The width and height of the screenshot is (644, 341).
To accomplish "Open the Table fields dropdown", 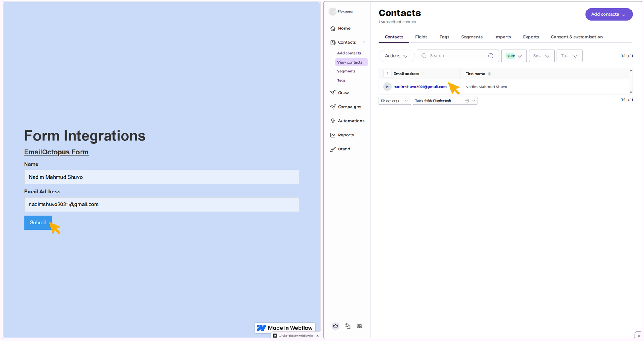I will (473, 101).
